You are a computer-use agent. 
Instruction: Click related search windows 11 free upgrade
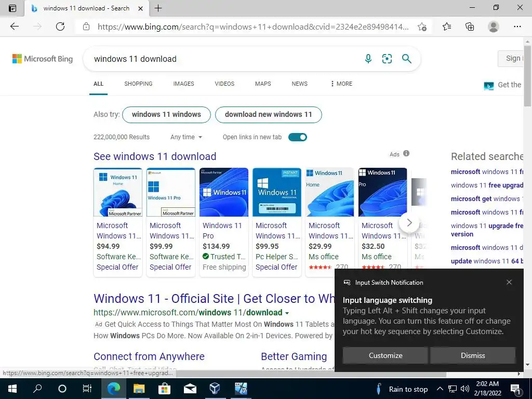(x=487, y=185)
